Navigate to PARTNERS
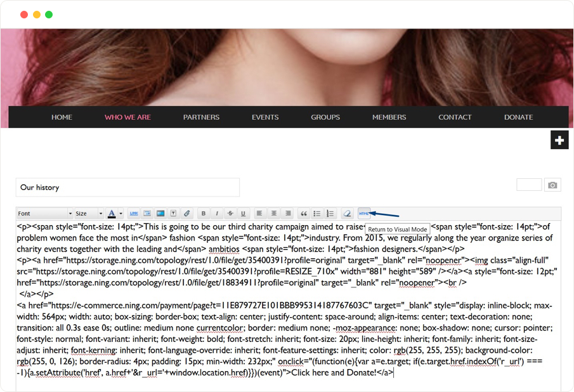 click(x=201, y=117)
